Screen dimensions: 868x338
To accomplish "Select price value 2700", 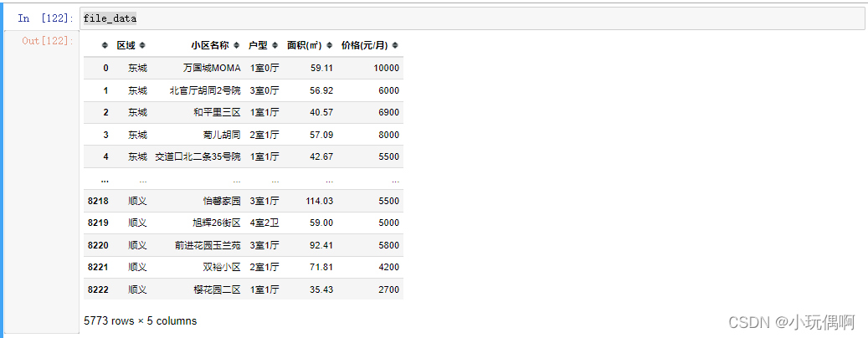I will pyautogui.click(x=388, y=289).
